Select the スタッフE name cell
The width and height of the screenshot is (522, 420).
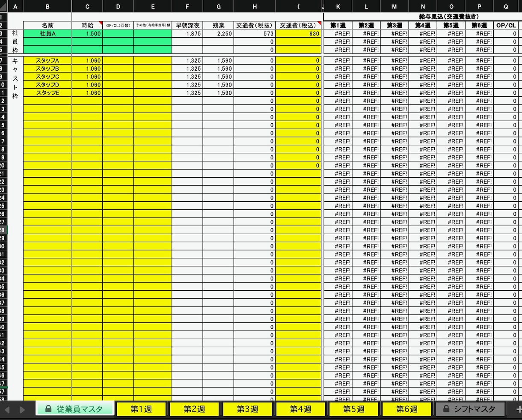click(x=47, y=92)
